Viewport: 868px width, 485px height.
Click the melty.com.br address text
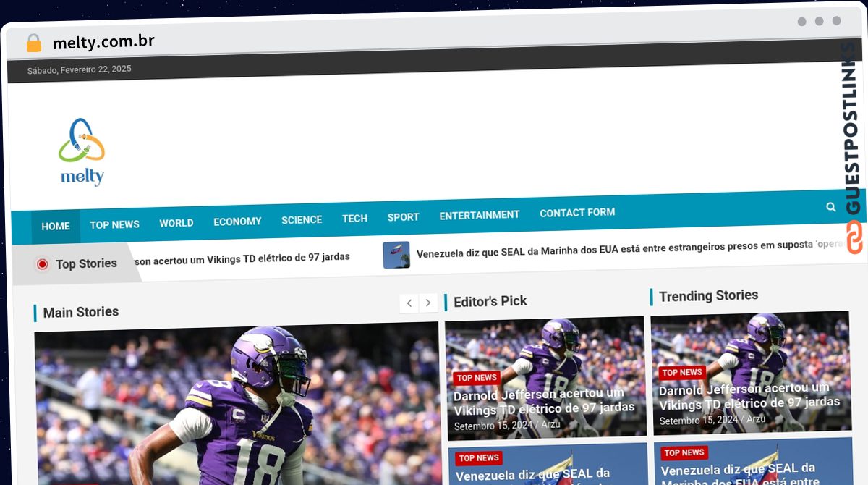tap(103, 42)
